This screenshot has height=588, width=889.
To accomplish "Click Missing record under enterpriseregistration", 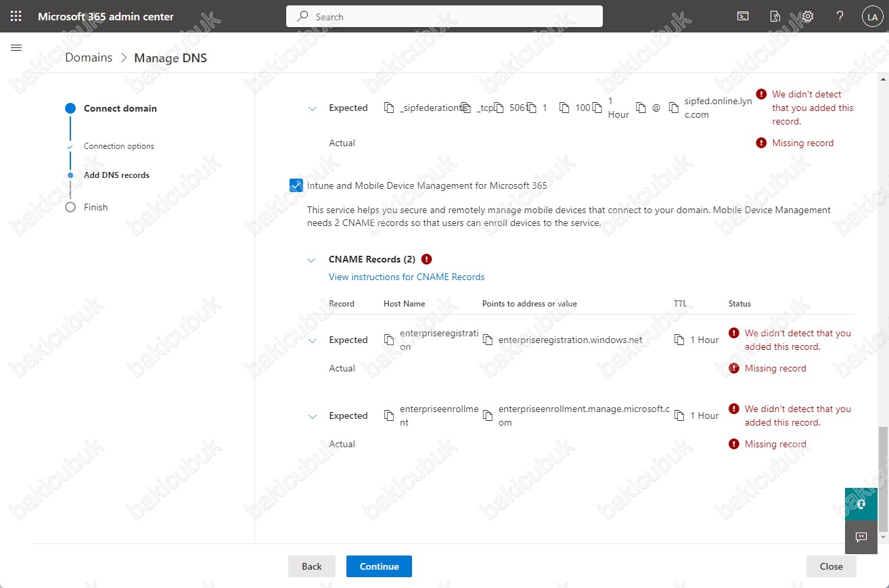I will 775,368.
